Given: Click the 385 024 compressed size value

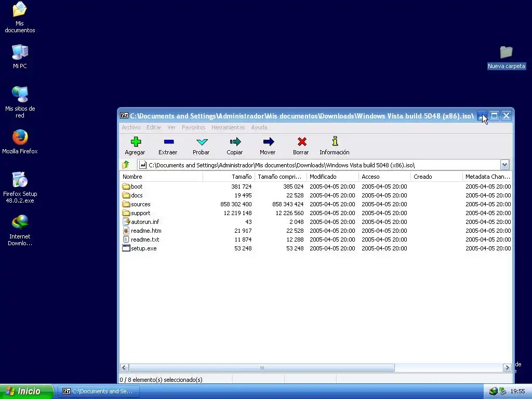Looking at the screenshot, I should click(x=294, y=187).
